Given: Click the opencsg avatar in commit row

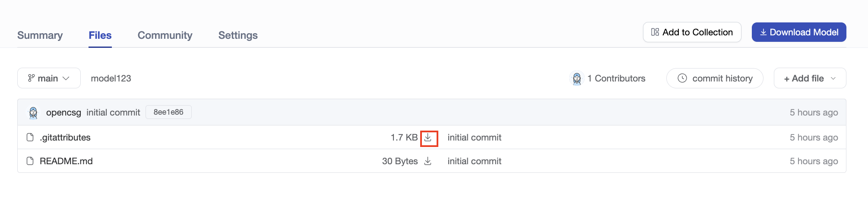Looking at the screenshot, I should click(33, 112).
